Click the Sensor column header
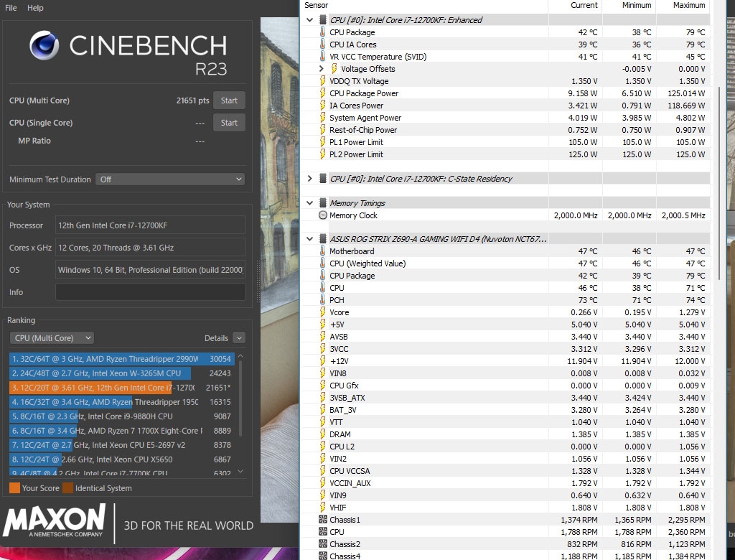This screenshot has width=735, height=560. point(317,5)
